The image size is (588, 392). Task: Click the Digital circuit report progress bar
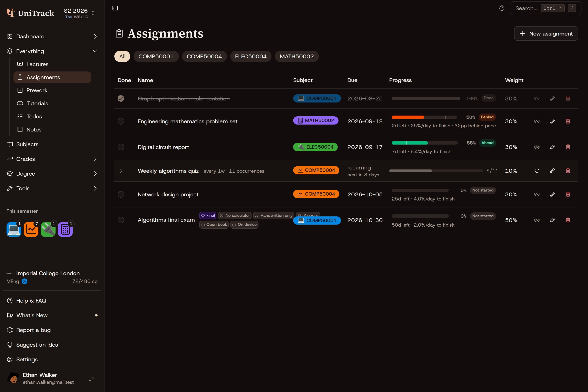click(424, 143)
